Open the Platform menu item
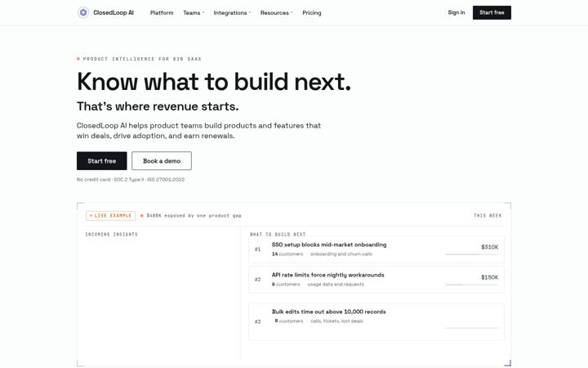The image size is (588, 368). [x=162, y=13]
